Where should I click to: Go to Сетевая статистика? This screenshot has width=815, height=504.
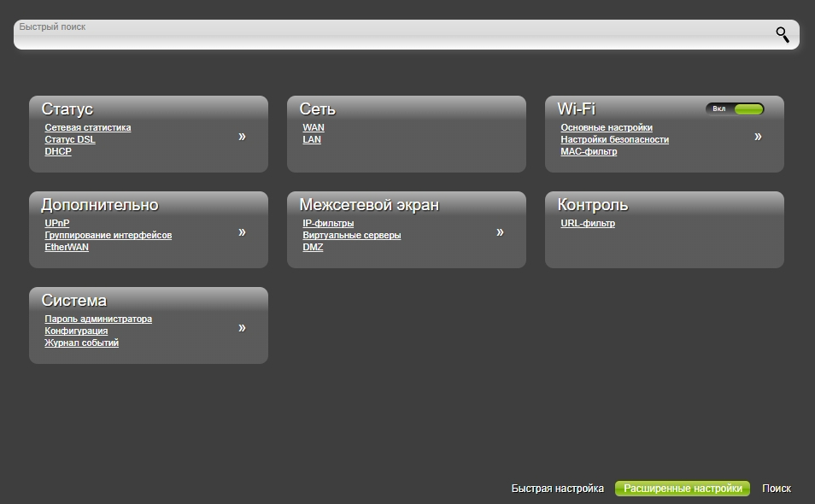tap(88, 128)
